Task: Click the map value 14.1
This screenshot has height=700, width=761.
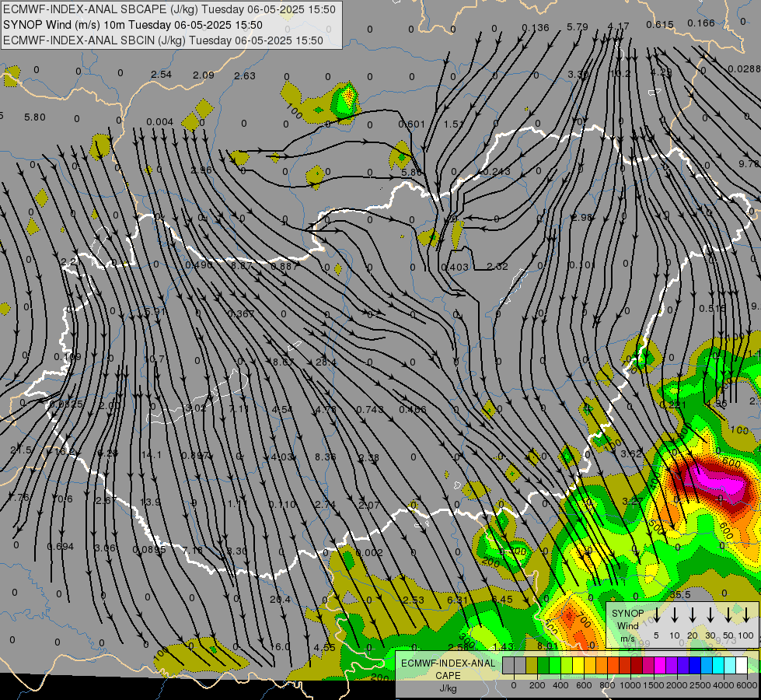Action: [x=151, y=455]
